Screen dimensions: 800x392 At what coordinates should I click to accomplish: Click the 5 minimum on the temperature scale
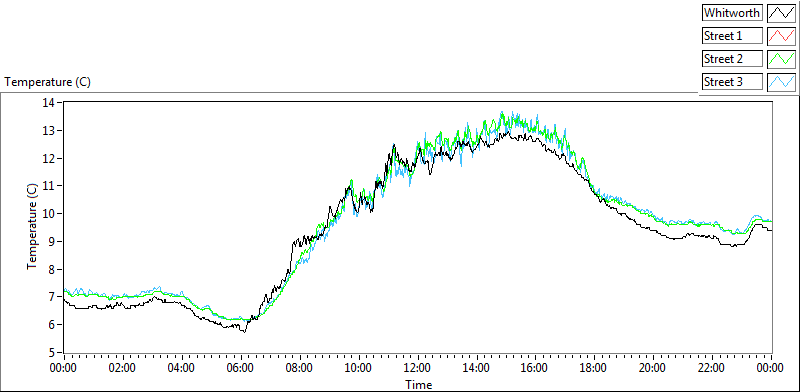click(x=52, y=352)
